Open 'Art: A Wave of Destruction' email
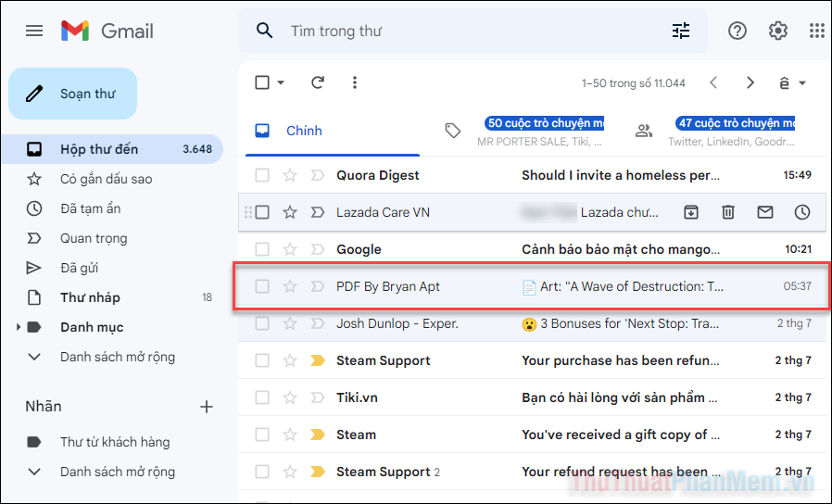 click(532, 286)
